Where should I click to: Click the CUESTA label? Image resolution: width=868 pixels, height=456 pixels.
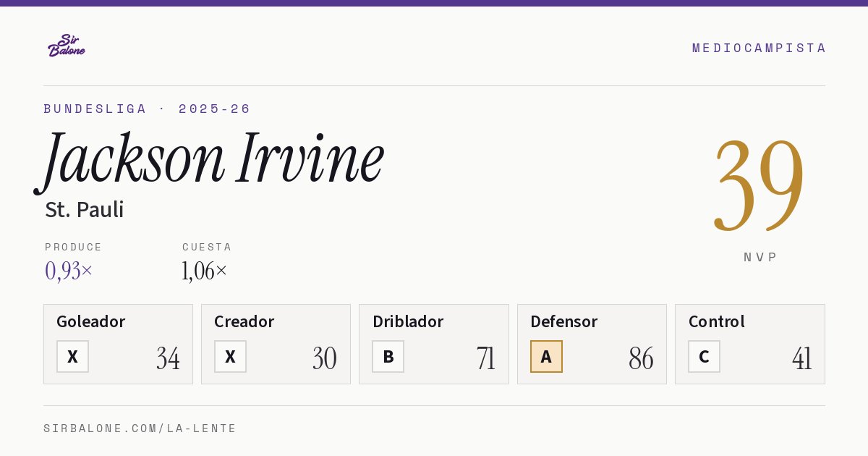coord(207,247)
